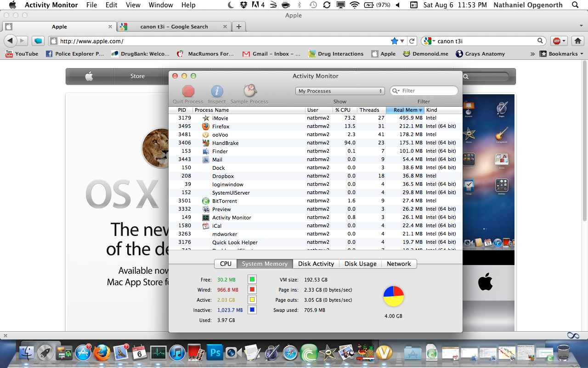Open Photoshop from the Dock
The height and width of the screenshot is (368, 588).
pyautogui.click(x=215, y=353)
